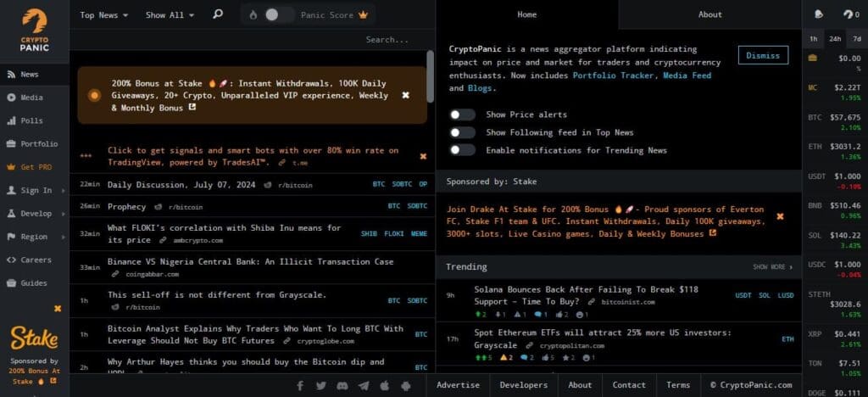Viewport: 868px width, 397px height.
Task: Toggle the Panic Score switch
Action: [278, 15]
